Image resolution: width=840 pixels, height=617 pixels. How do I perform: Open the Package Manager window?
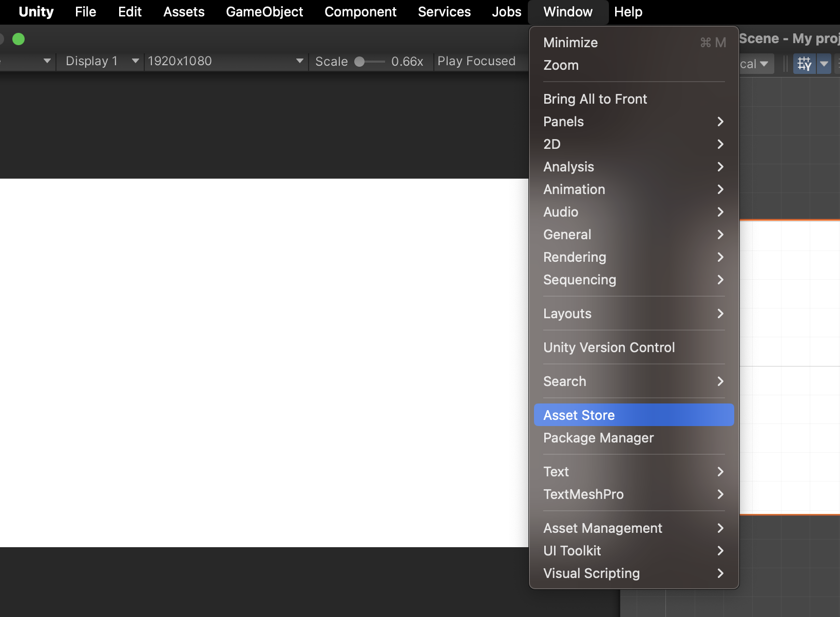[634, 438]
